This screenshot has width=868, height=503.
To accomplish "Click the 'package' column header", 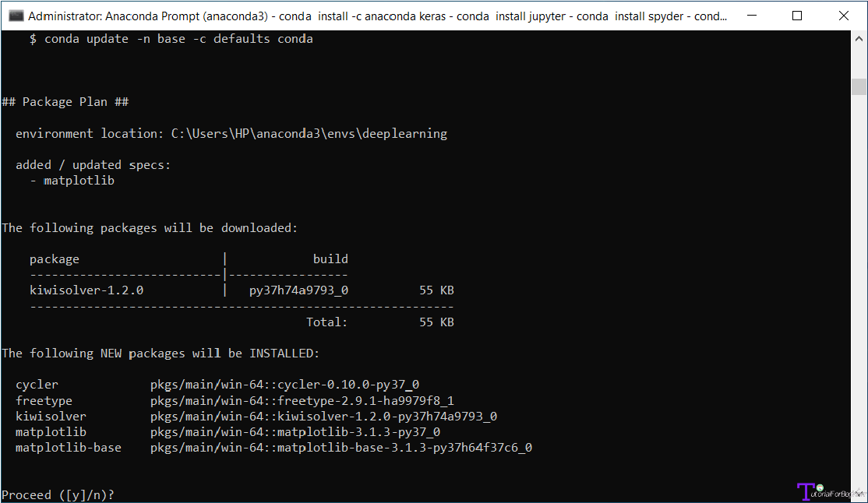I will pyautogui.click(x=55, y=259).
